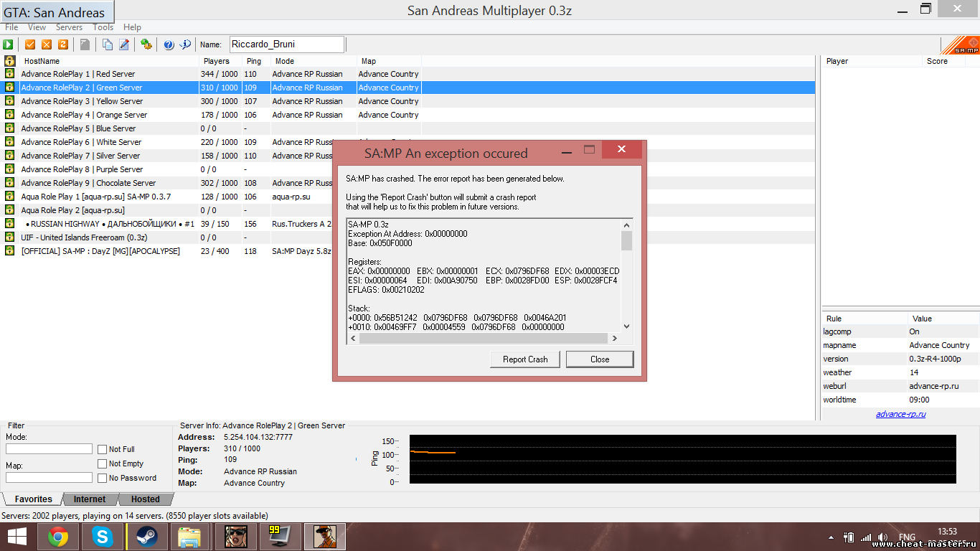
Task: Open the Help menu
Action: tap(132, 27)
